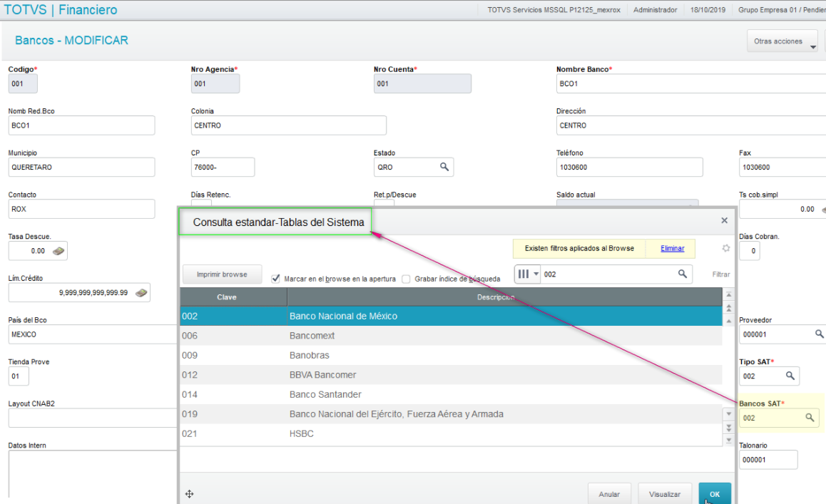Click the País del Bco field
Viewport: 826px width, 504px height.
point(93,334)
